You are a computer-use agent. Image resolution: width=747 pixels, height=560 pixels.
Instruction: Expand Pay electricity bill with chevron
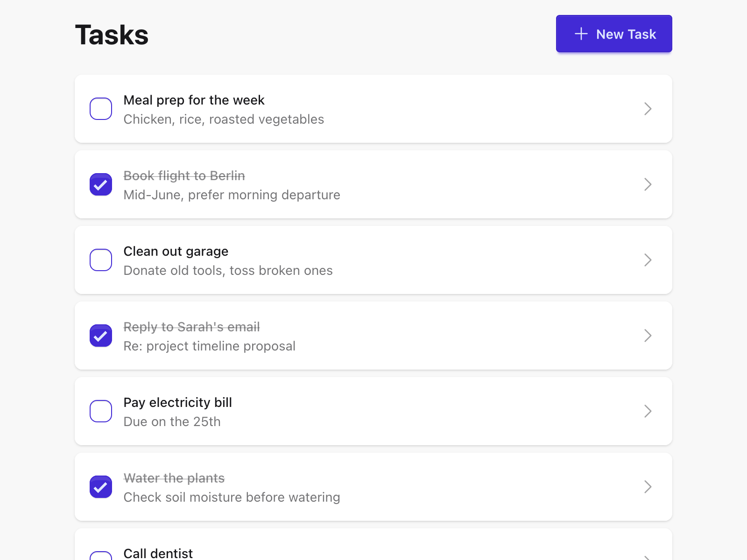pos(648,411)
